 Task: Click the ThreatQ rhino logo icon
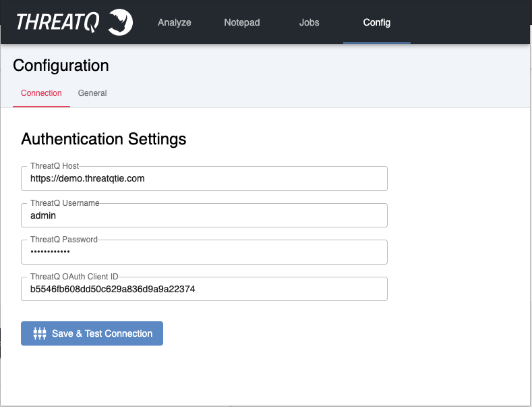121,22
